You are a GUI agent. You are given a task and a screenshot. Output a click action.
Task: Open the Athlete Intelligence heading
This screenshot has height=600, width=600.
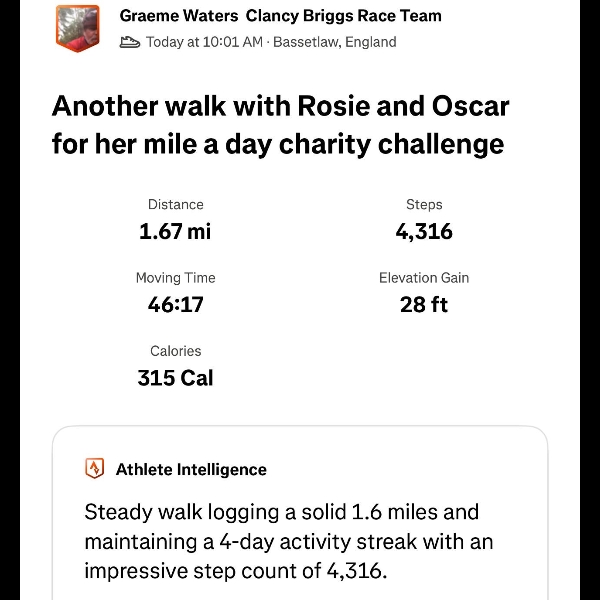(x=191, y=469)
